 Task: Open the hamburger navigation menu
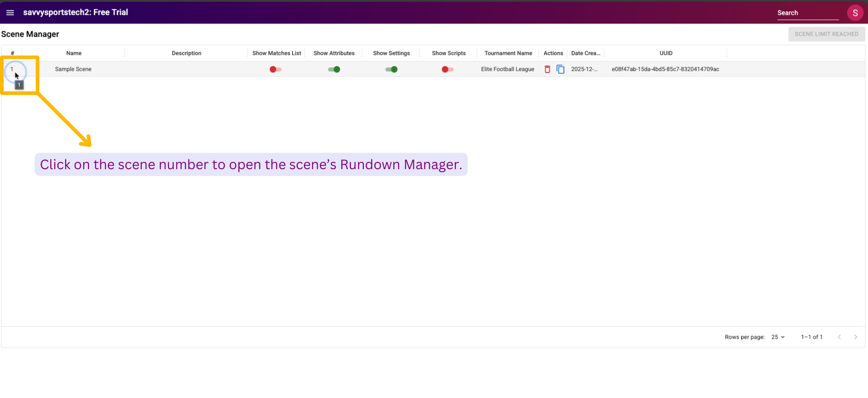point(10,13)
